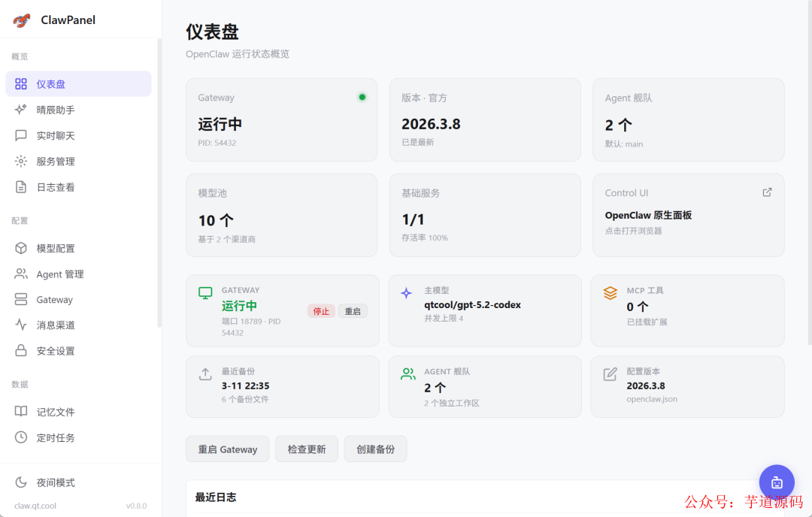The width and height of the screenshot is (812, 517).
Task: Click the main page vertical scrollbar
Action: pyautogui.click(x=810, y=174)
